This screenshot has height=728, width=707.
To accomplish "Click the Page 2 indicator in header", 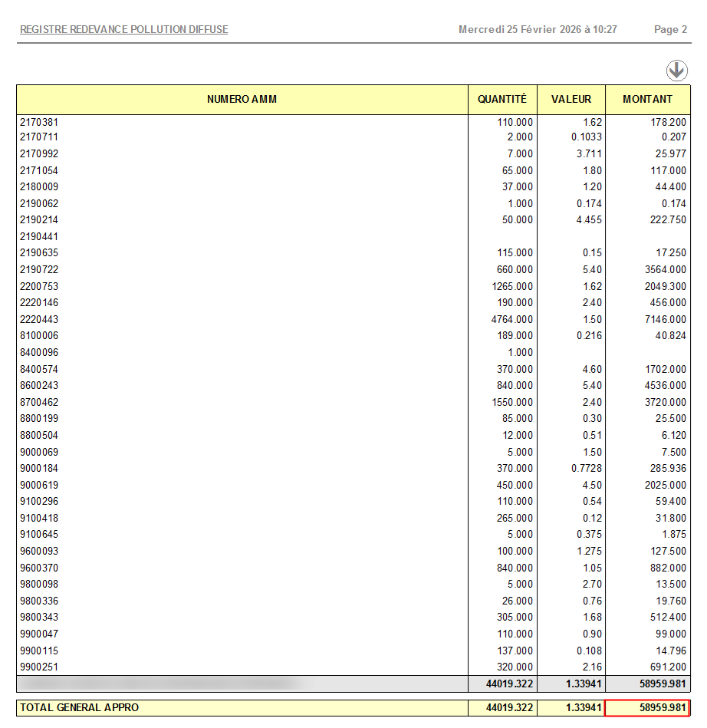I will (670, 30).
